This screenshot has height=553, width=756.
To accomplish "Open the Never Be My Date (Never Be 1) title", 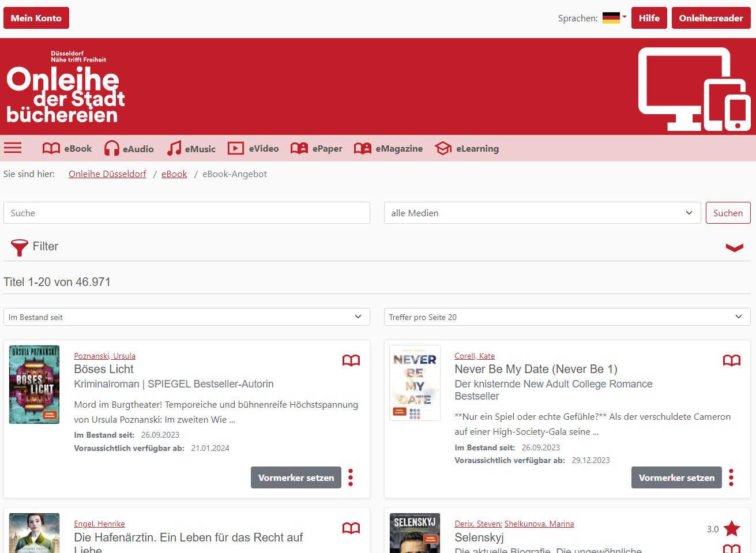I will click(536, 369).
